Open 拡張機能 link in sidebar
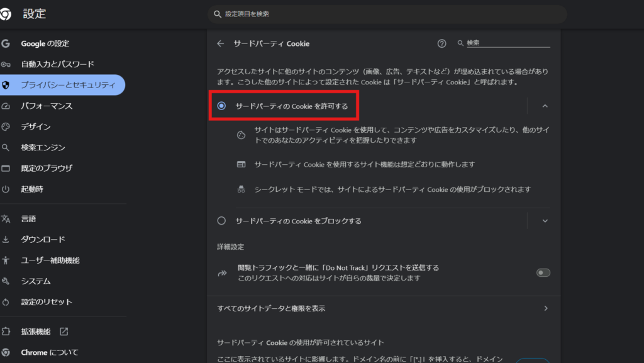This screenshot has width=644, height=363. (x=36, y=332)
